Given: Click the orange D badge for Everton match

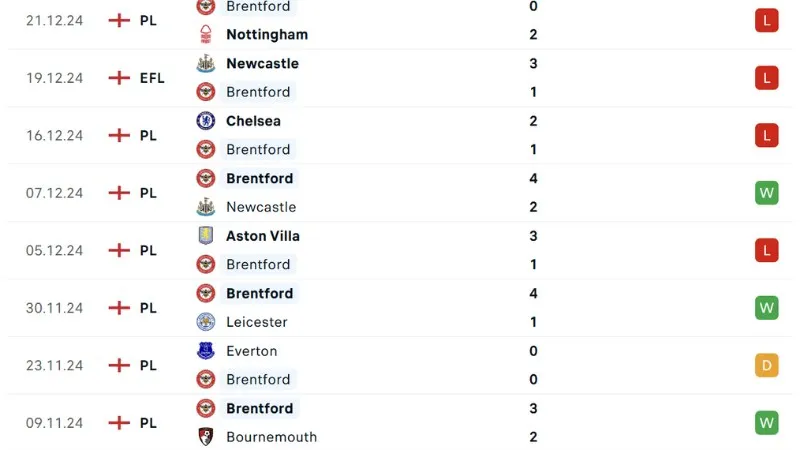Looking at the screenshot, I should coord(767,365).
